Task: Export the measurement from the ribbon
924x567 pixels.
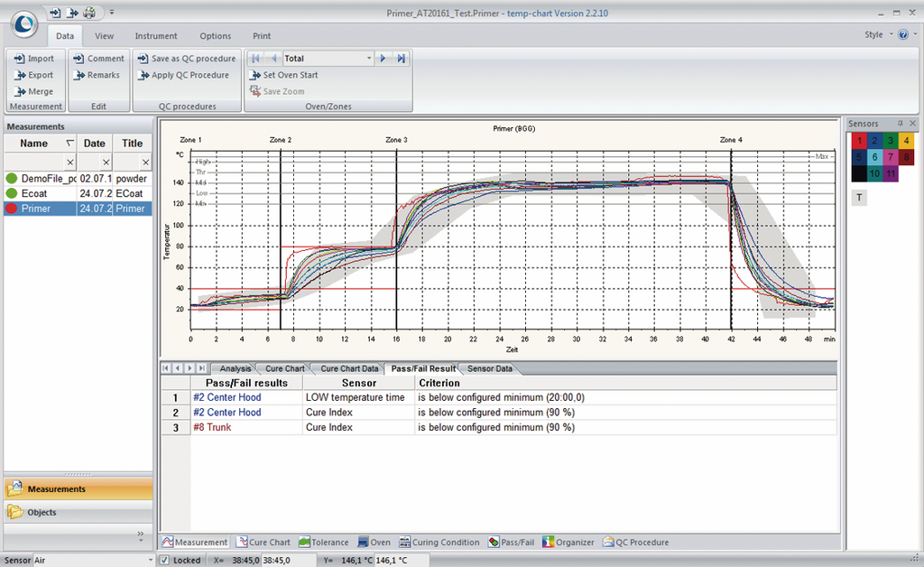Action: pos(34,75)
